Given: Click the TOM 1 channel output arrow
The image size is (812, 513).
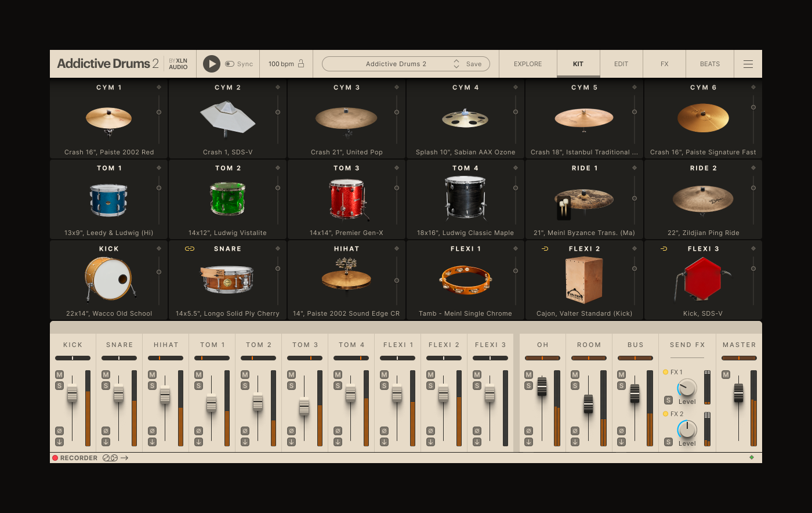Looking at the screenshot, I should (198, 442).
